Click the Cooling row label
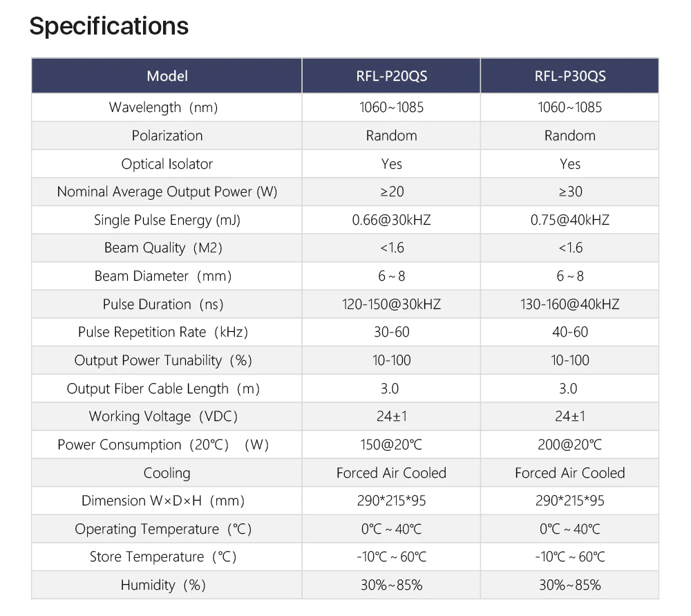The width and height of the screenshot is (691, 616). click(x=167, y=474)
